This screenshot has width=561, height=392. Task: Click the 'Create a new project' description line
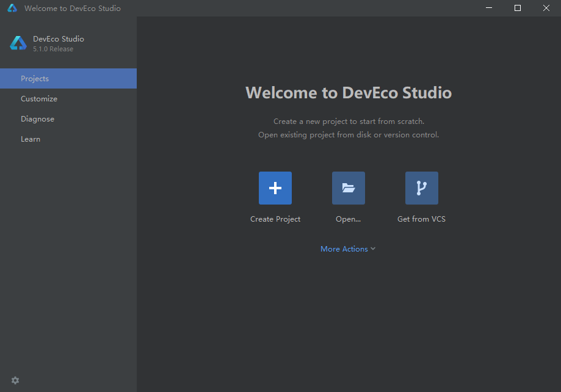pyautogui.click(x=349, y=122)
